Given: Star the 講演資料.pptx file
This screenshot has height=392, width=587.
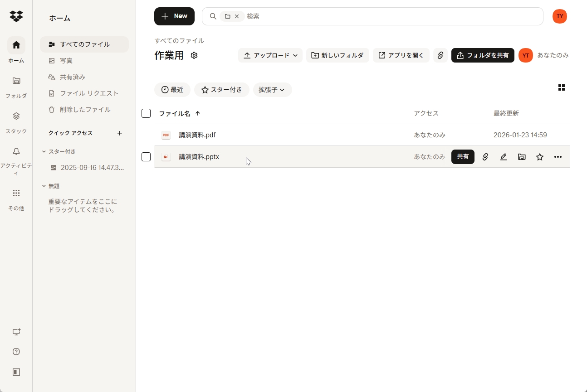Looking at the screenshot, I should click(x=540, y=157).
